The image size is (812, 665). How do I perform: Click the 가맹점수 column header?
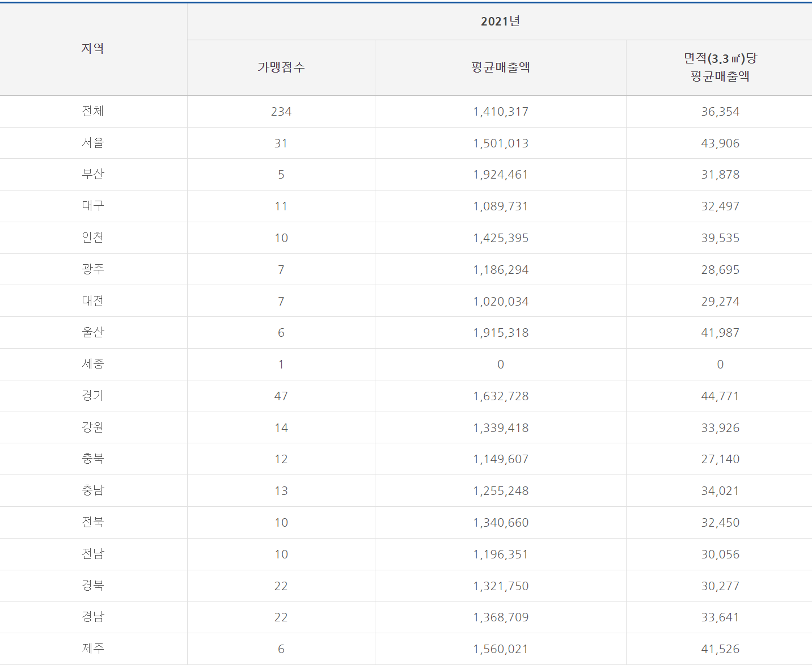pos(281,67)
